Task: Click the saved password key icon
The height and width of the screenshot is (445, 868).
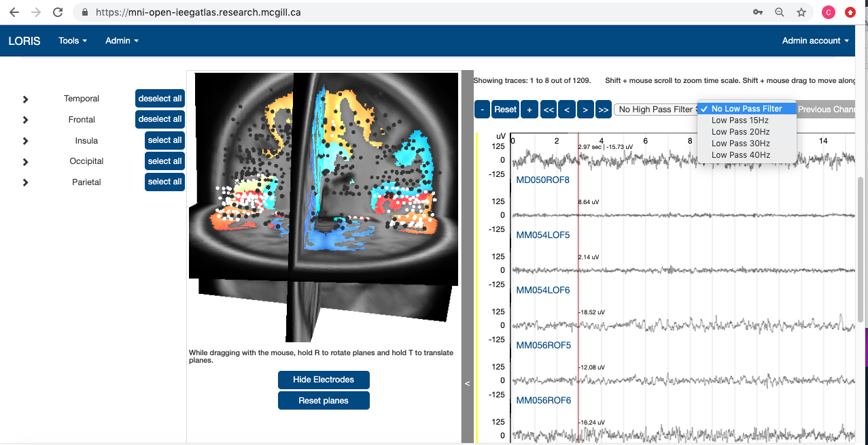Action: [x=758, y=12]
